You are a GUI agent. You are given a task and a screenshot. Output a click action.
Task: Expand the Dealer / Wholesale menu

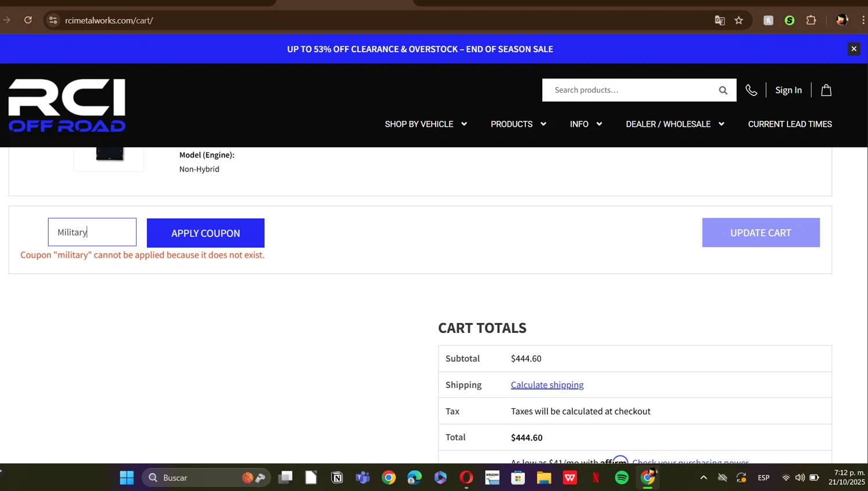point(675,124)
